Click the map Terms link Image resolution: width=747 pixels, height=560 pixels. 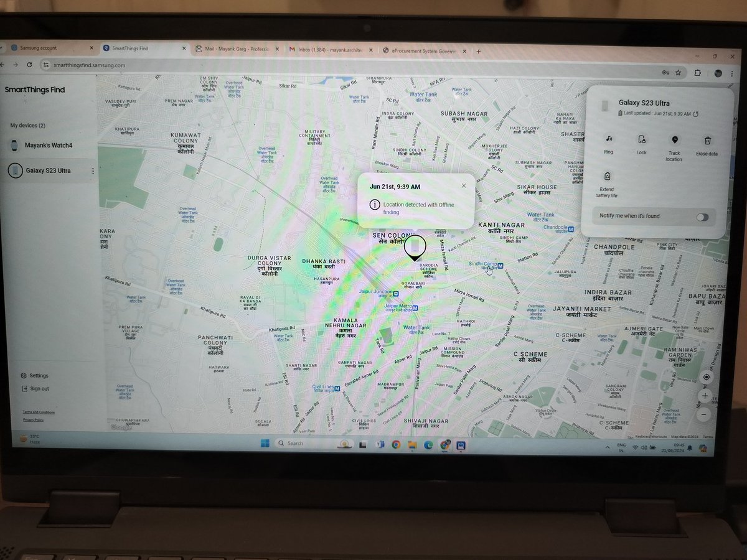click(708, 437)
